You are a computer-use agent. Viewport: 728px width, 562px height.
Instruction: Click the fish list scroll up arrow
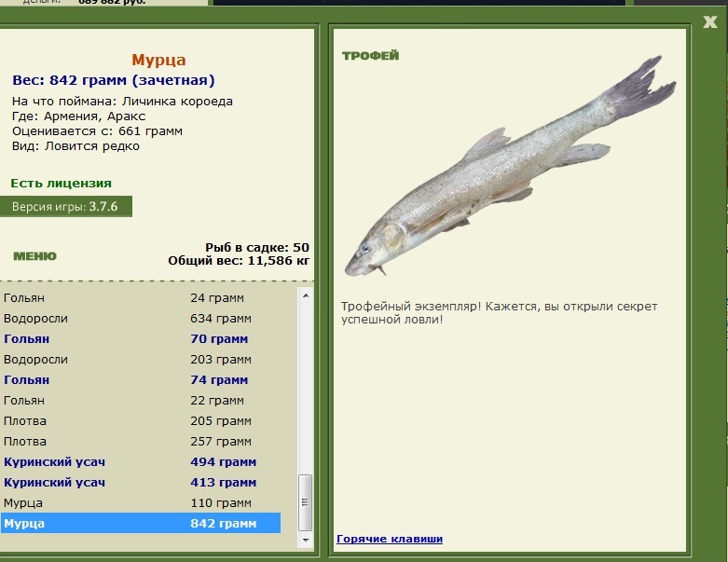tap(306, 295)
